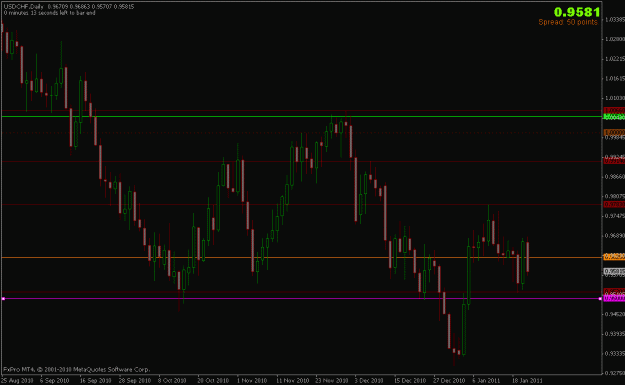This screenshot has width=625, height=385.
Task: Grab the magenta line's right anchor handle
Action: tap(600, 299)
